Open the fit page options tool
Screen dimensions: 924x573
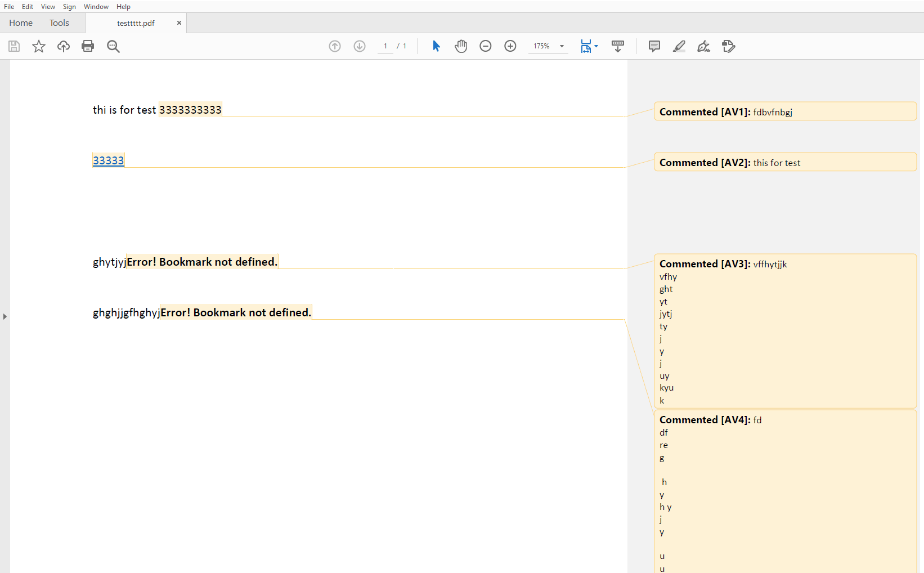(589, 46)
